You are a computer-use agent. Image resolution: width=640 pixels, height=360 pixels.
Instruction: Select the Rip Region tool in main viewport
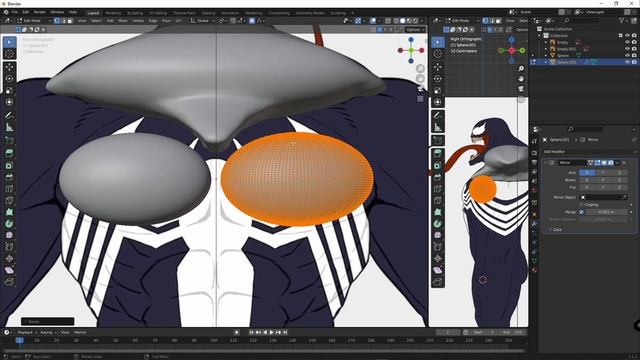pos(9,282)
